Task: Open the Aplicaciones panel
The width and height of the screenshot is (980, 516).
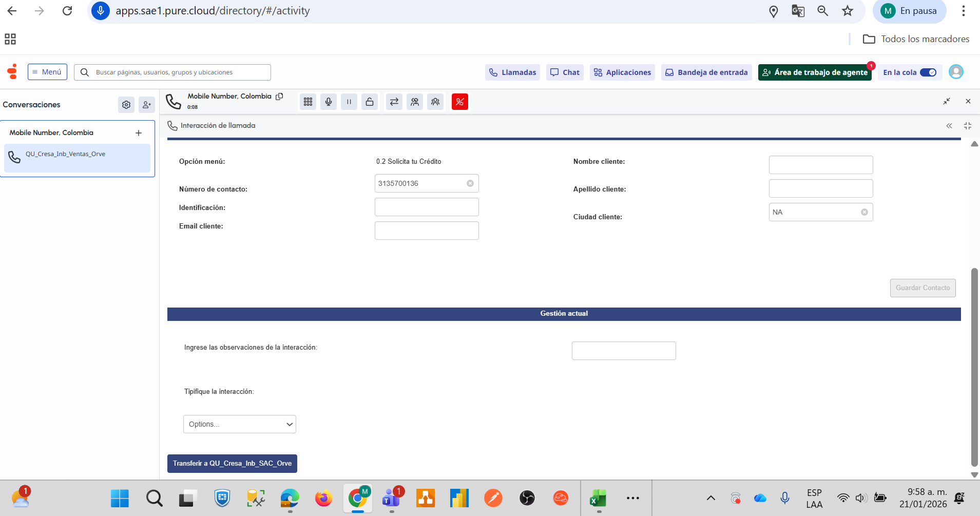Action: tap(622, 72)
